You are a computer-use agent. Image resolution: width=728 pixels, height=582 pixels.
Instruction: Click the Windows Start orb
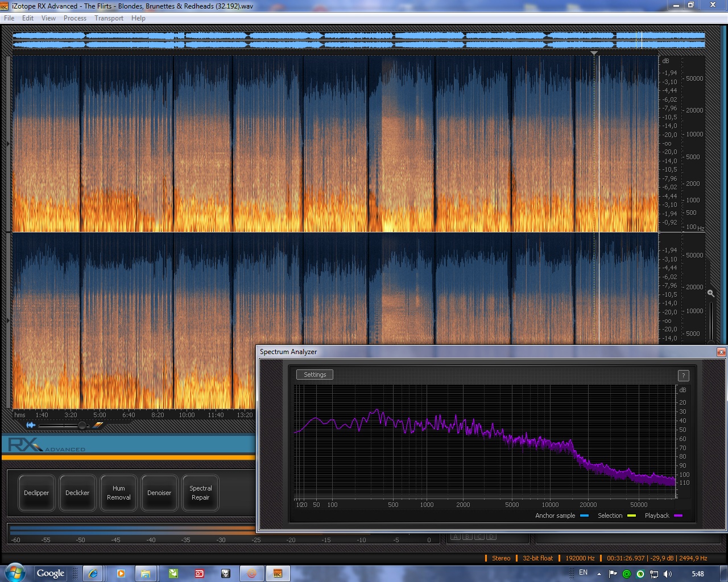tap(15, 573)
